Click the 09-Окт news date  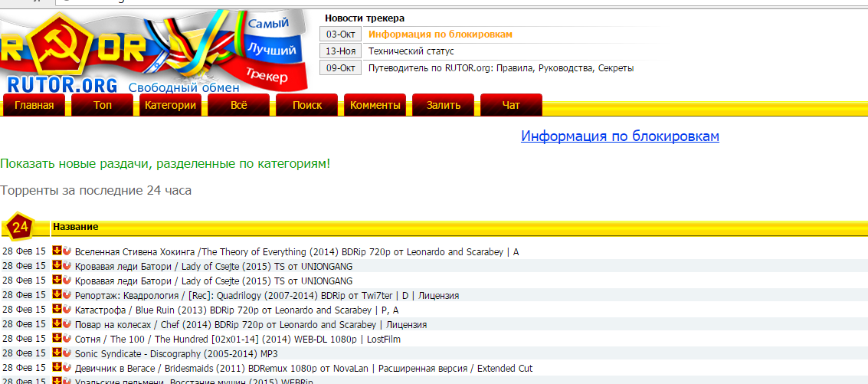click(340, 68)
